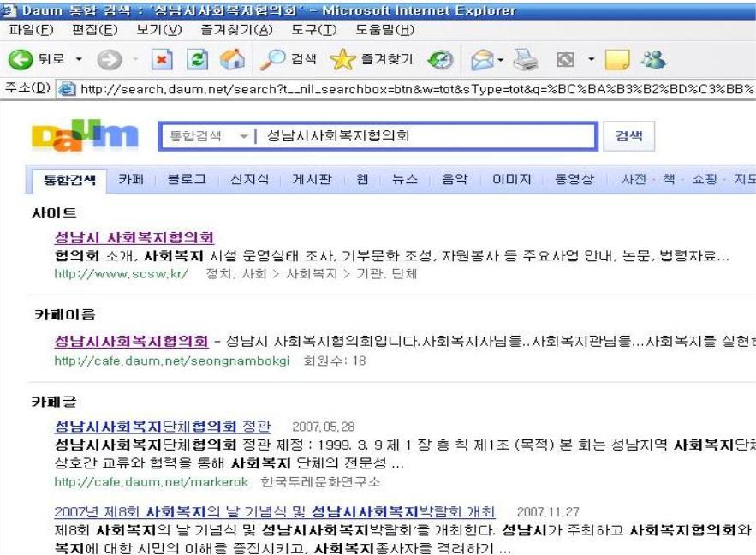Open the 파일(F) menu
The height and width of the screenshot is (555, 756).
tap(32, 30)
